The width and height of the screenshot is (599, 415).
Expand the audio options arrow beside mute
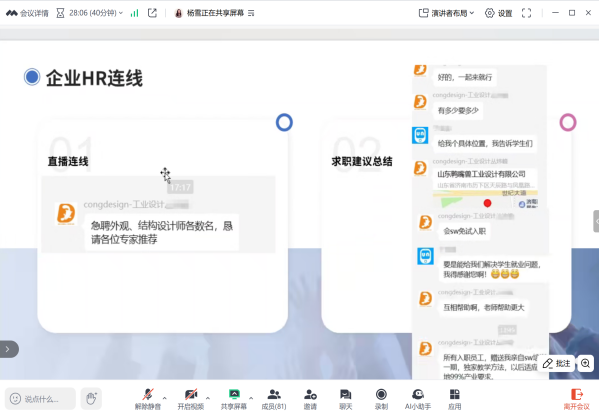(165, 398)
